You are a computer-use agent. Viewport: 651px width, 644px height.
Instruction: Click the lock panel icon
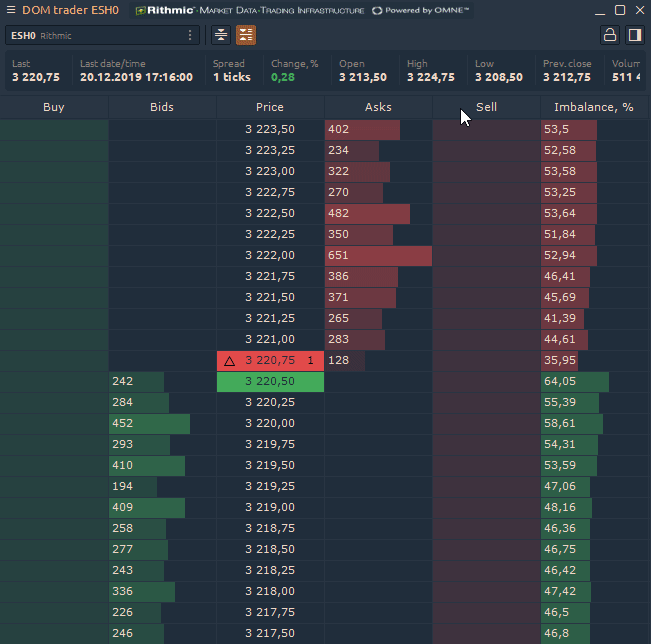tap(609, 35)
